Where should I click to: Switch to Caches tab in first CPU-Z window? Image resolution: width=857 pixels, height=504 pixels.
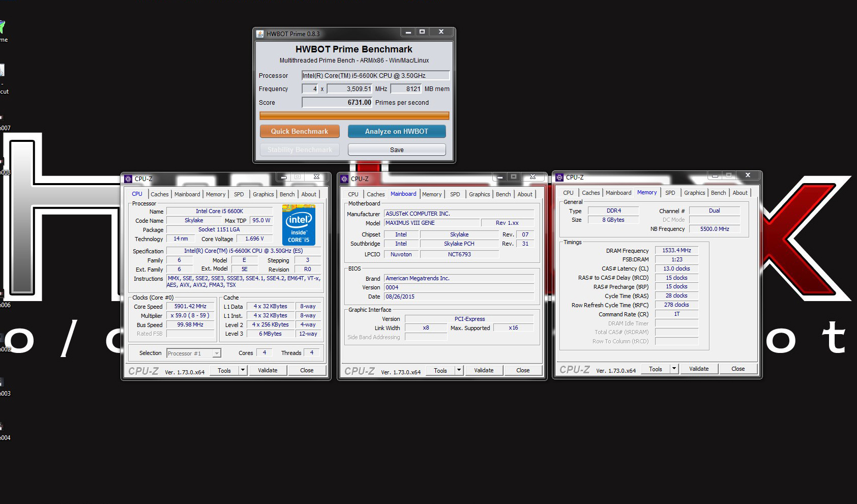tap(159, 194)
